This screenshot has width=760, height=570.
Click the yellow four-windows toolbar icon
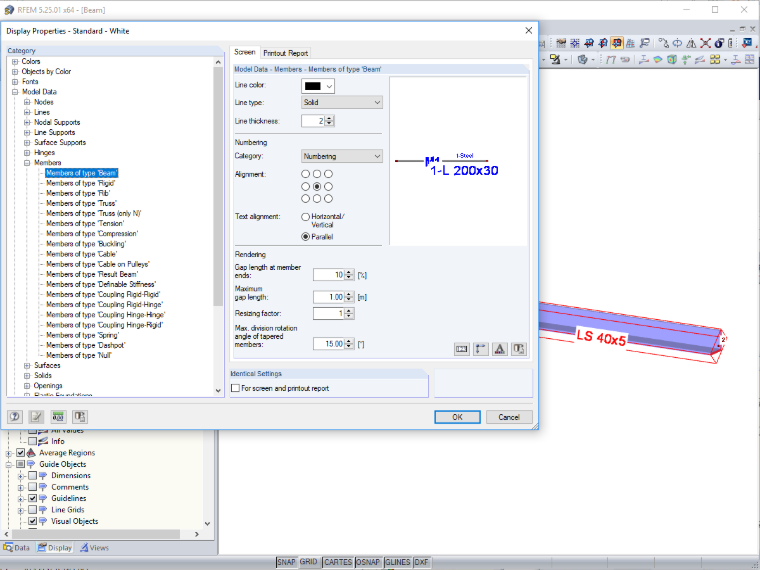(x=715, y=60)
